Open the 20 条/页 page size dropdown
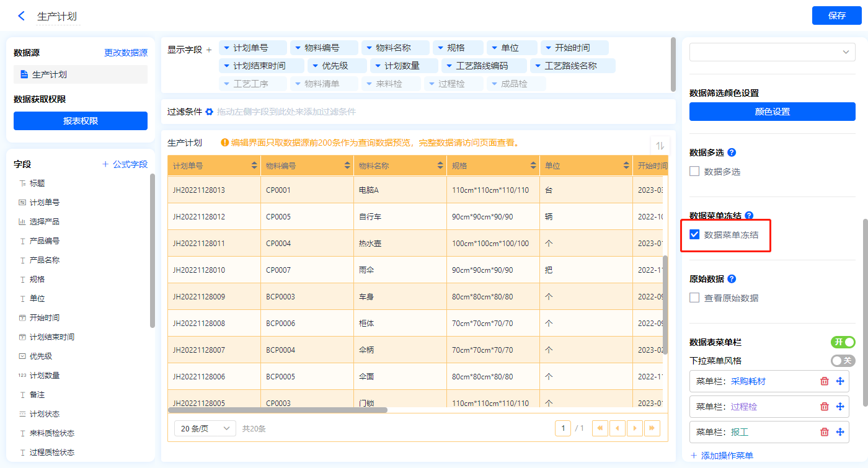The image size is (868, 468). click(x=205, y=428)
